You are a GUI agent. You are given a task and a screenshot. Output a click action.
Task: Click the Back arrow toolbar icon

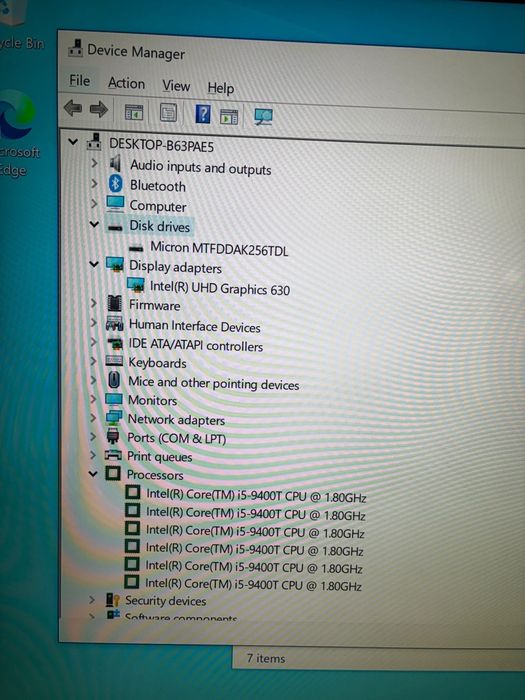(73, 108)
